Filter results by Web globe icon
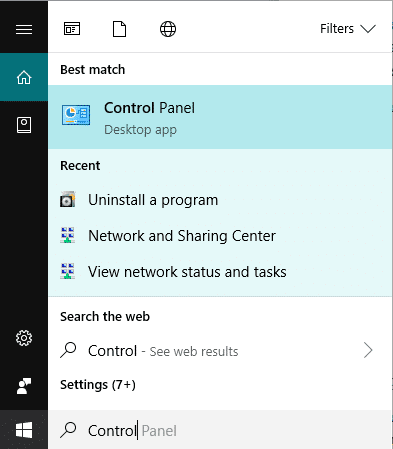The image size is (393, 449). tap(168, 29)
